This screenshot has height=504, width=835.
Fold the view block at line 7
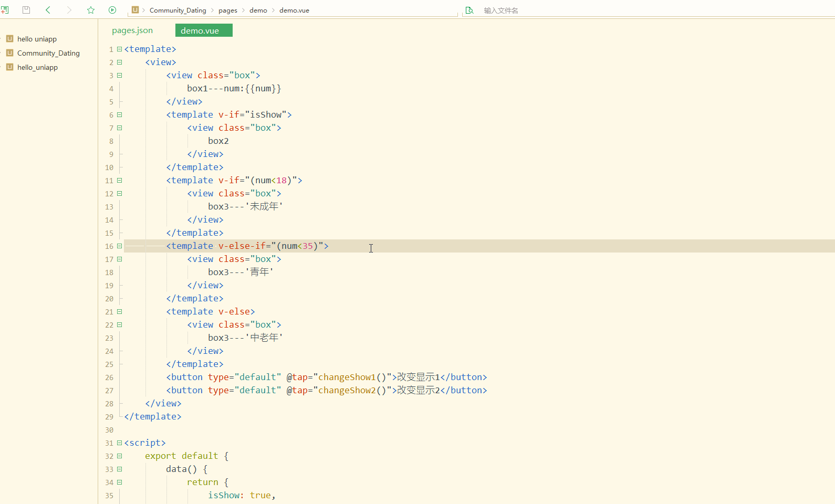click(119, 128)
